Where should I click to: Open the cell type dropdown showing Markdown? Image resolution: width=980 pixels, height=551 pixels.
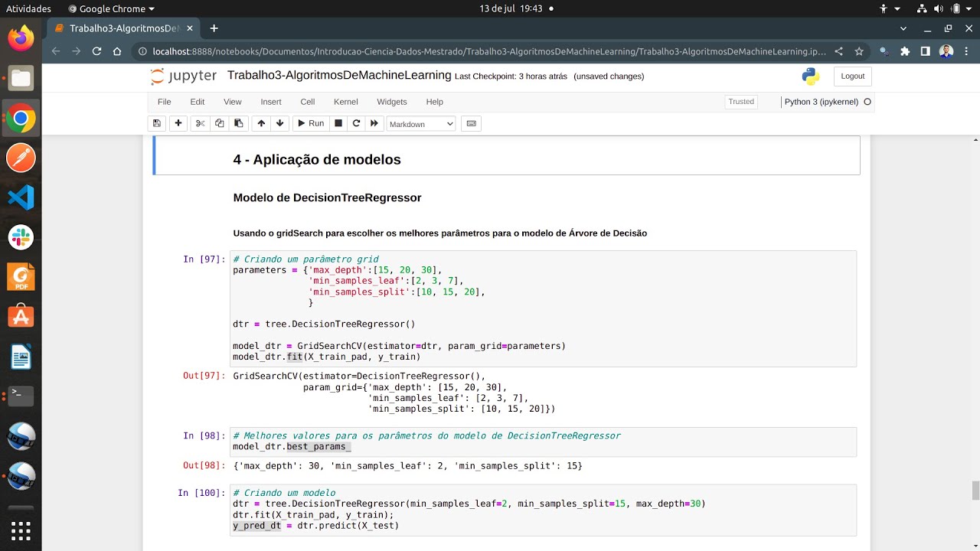click(421, 124)
